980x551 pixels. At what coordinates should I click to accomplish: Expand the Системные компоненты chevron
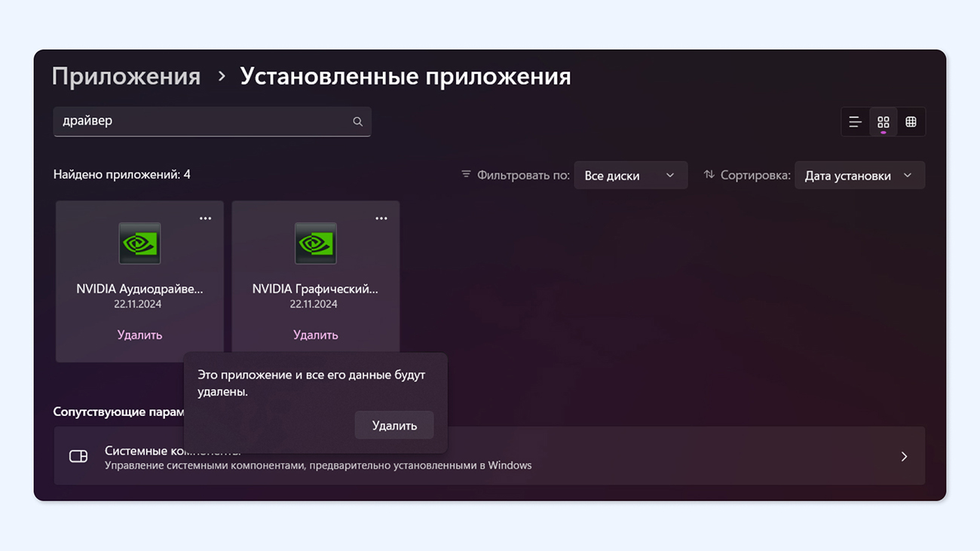coord(904,457)
